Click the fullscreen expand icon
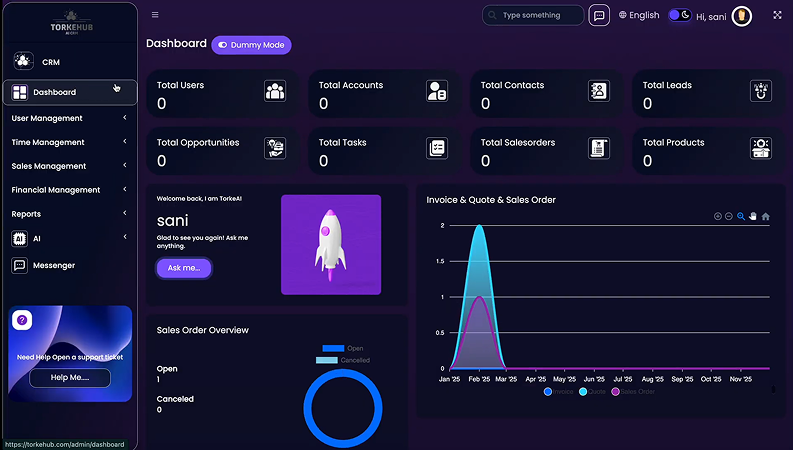Screen dimensions: 793x450 [777, 15]
